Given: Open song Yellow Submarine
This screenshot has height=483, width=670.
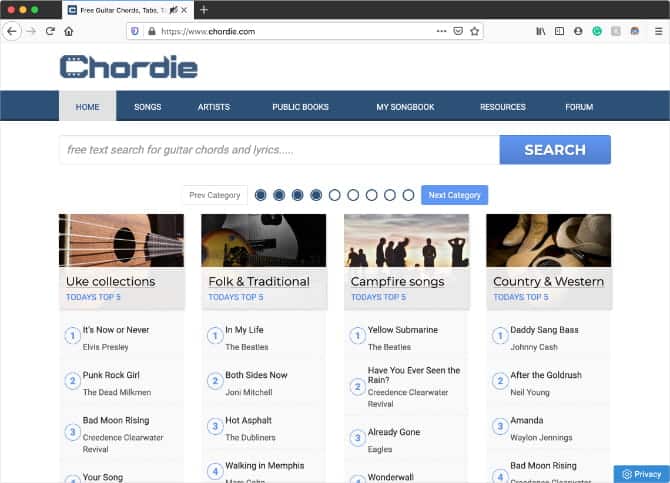Looking at the screenshot, I should (x=403, y=330).
